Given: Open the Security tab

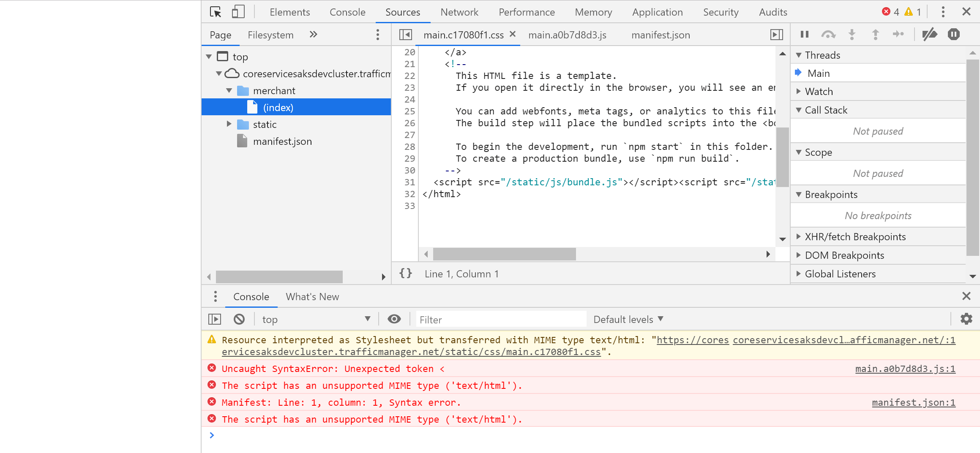Looking at the screenshot, I should point(721,12).
